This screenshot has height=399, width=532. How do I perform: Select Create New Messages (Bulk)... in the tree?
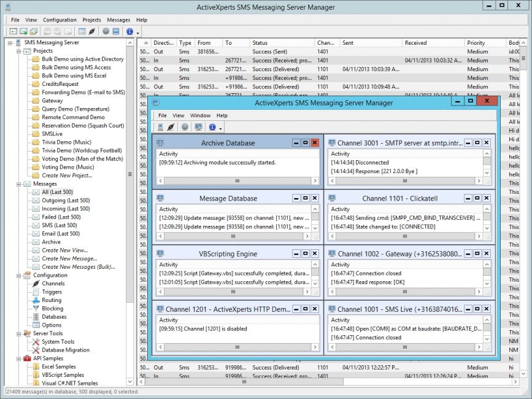(x=79, y=267)
